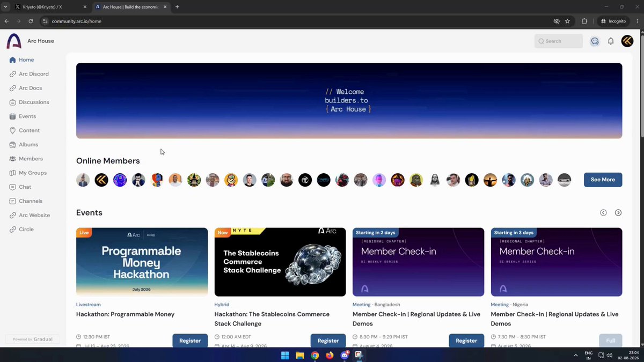The height and width of the screenshot is (362, 644).
Task: Register for Hackathon: Programmable Money
Action: [190, 341]
